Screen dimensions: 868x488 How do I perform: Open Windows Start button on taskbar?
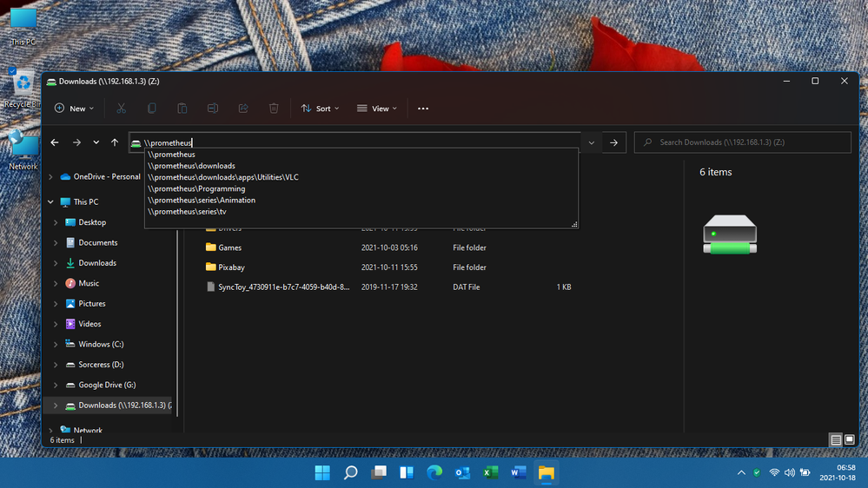(322, 472)
